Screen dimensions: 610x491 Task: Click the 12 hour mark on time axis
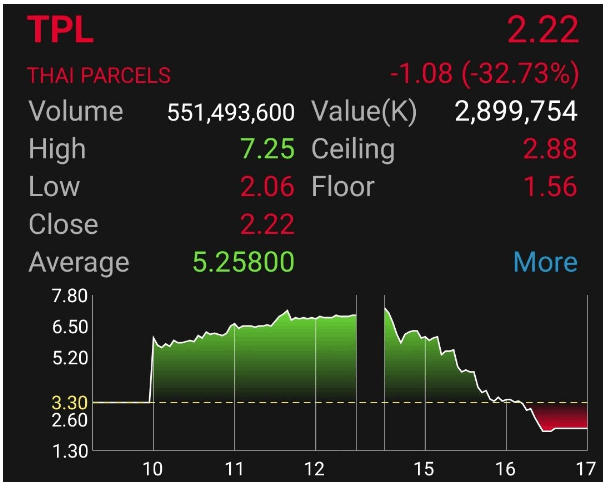coord(314,469)
